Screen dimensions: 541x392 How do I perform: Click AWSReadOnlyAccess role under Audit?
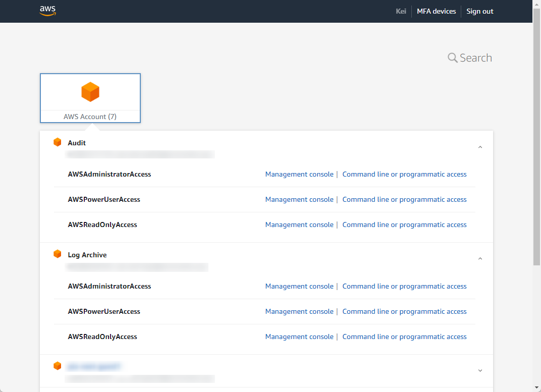coord(102,225)
